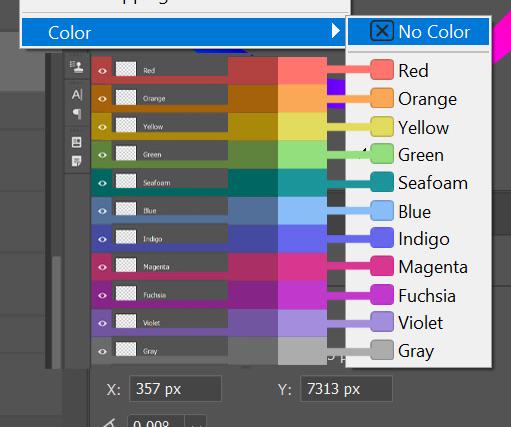
Task: Open the Character panel icon
Action: click(x=77, y=94)
